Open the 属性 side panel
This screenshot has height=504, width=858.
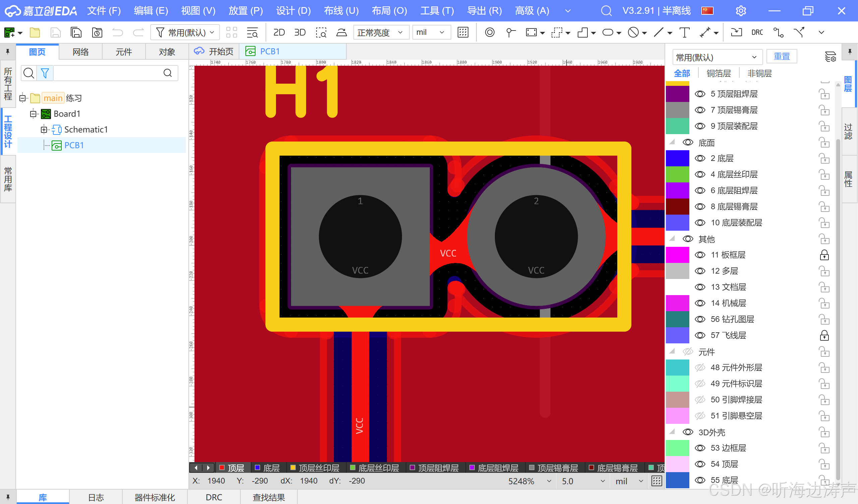point(848,179)
